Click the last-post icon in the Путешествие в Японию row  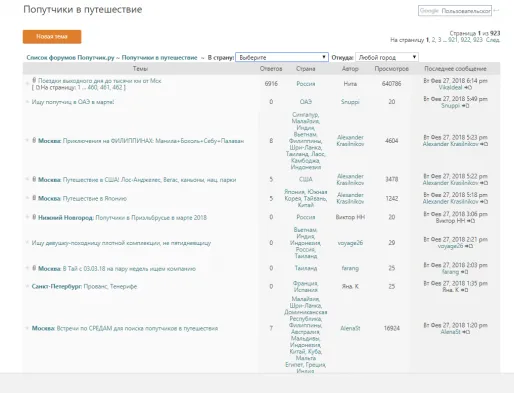(484, 202)
